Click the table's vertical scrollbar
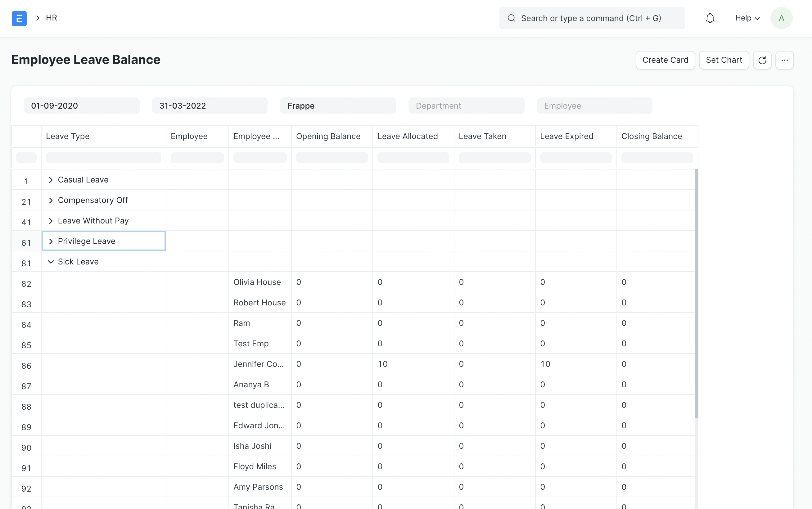812x509 pixels. (x=697, y=293)
